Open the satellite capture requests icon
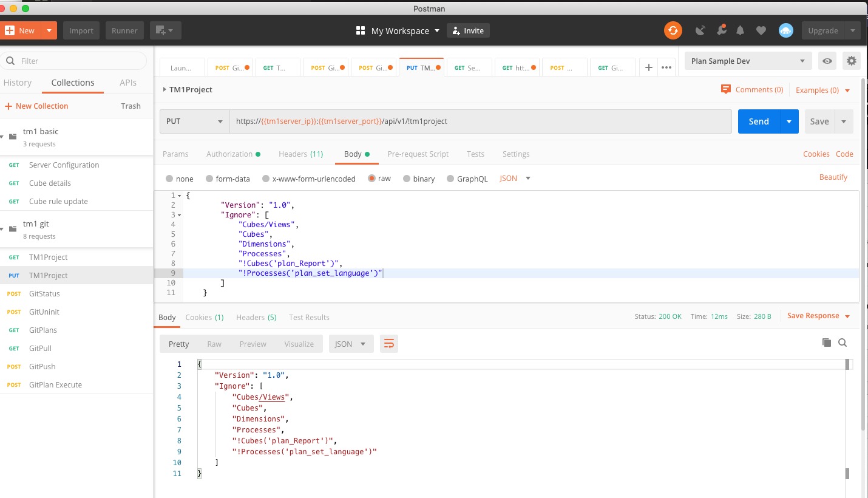The image size is (868, 498). coord(701,30)
